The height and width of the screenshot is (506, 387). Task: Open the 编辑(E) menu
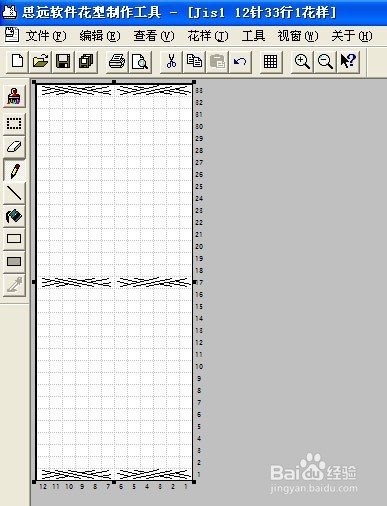coord(100,36)
